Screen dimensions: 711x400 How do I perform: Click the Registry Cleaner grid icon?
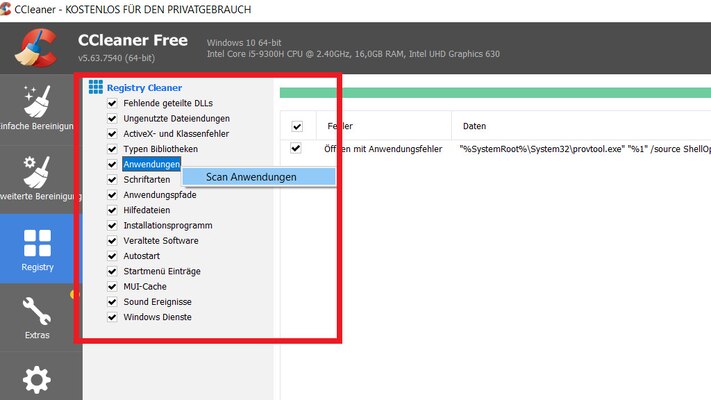tap(96, 87)
